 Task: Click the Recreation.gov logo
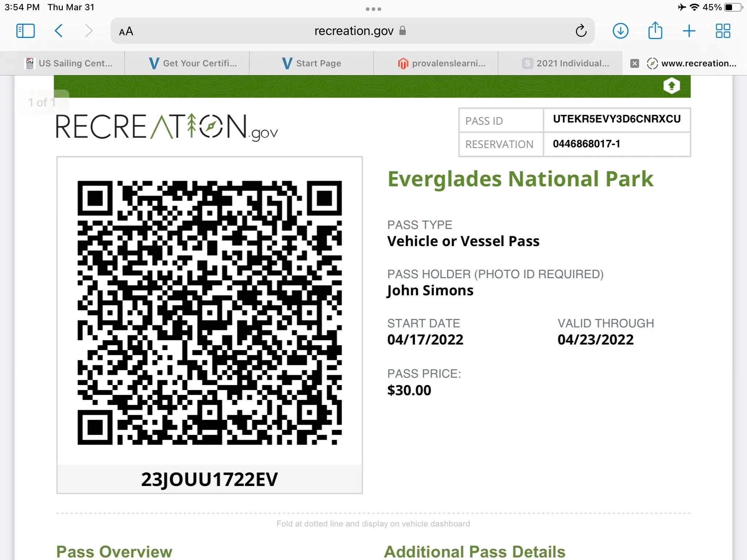[167, 127]
